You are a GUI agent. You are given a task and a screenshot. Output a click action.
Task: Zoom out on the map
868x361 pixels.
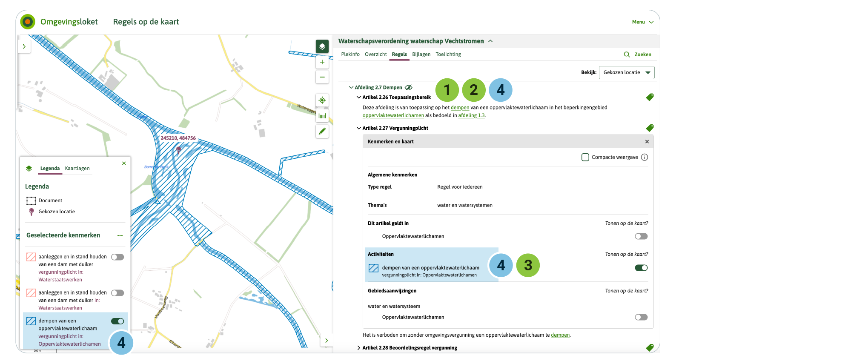[x=322, y=77]
